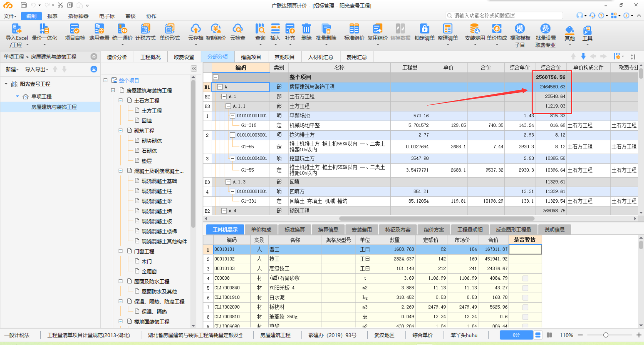The height and width of the screenshot is (345, 644).
Task: Click the blue move-down arrow icon
Action: coord(583,56)
